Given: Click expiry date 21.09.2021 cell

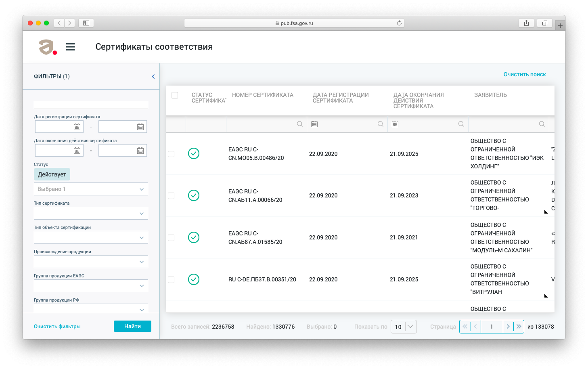Looking at the screenshot, I should [404, 237].
